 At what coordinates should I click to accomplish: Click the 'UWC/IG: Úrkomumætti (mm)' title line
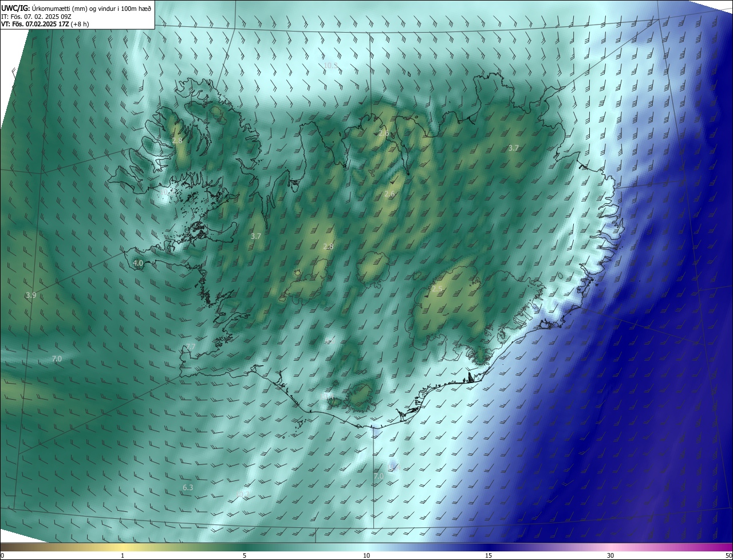coord(77,7)
